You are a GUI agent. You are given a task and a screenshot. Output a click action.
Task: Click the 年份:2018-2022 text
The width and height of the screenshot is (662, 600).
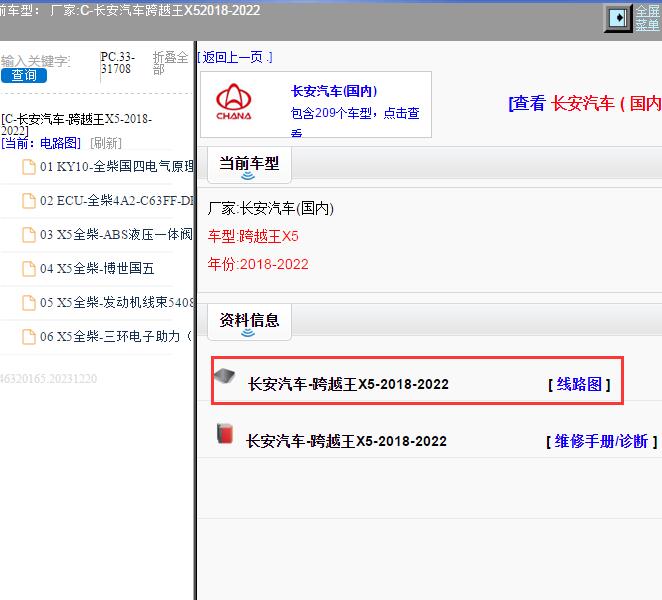click(x=258, y=264)
